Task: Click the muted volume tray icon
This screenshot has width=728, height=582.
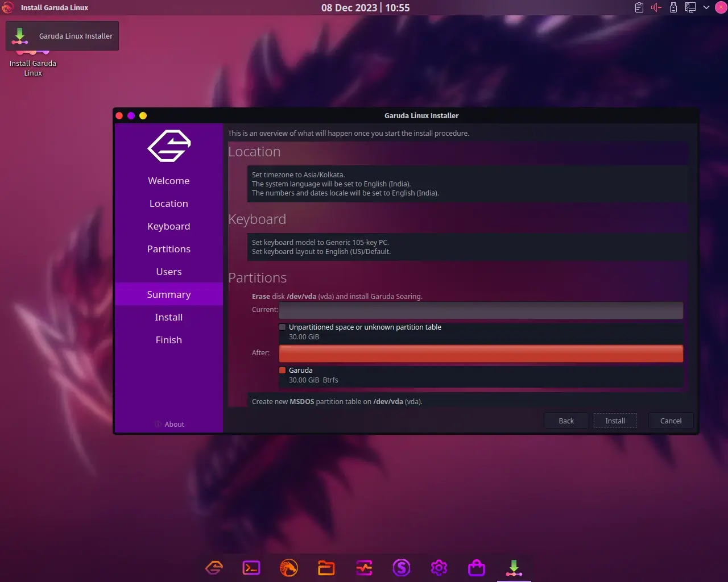Action: [656, 7]
